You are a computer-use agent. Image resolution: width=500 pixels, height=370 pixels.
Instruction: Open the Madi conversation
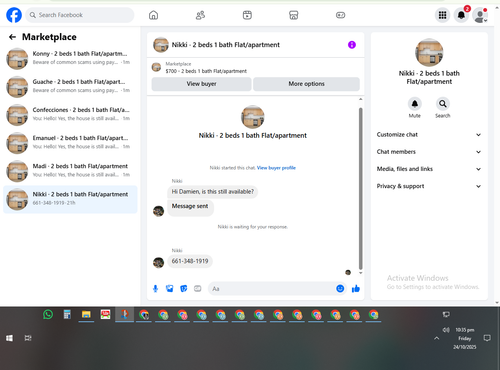(x=70, y=171)
